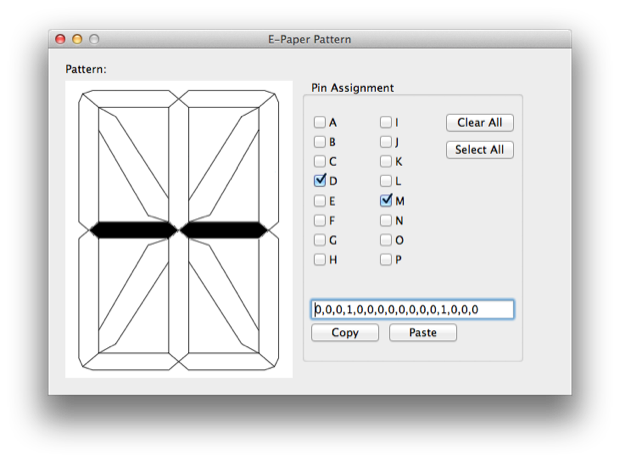Toggle the J pin checkbox
This screenshot has width=620, height=462.
[386, 142]
